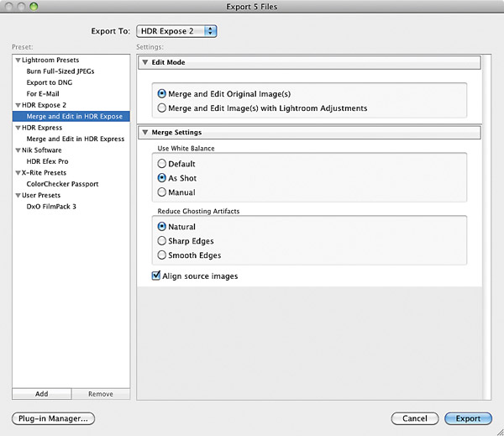The image size is (504, 436).
Task: Collapse the Nik Software preset group
Action: coord(18,150)
